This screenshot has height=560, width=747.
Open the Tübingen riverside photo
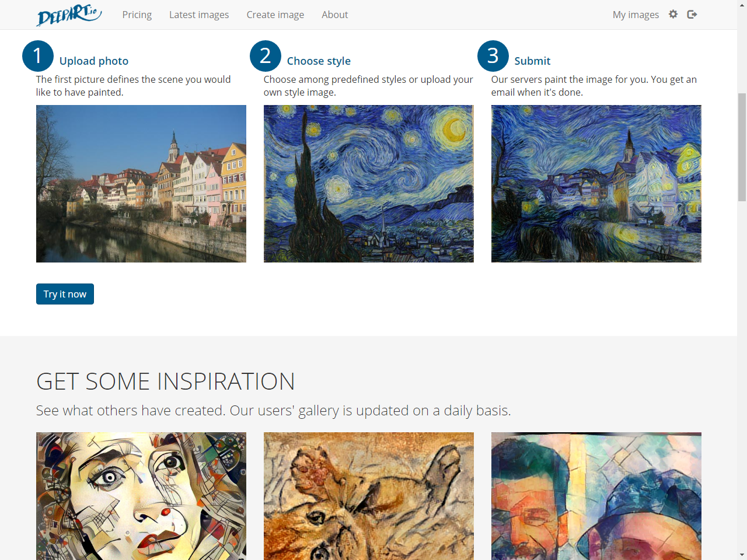pos(141,184)
